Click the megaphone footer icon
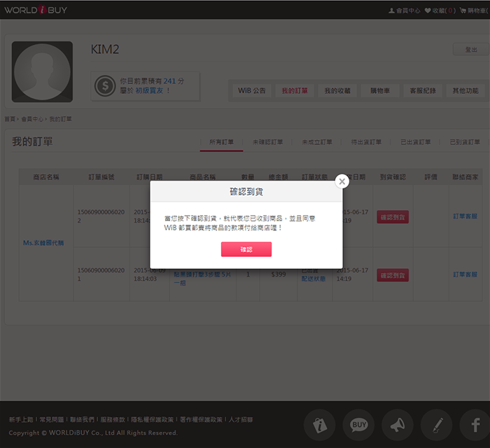This screenshot has height=448, width=490. click(398, 425)
